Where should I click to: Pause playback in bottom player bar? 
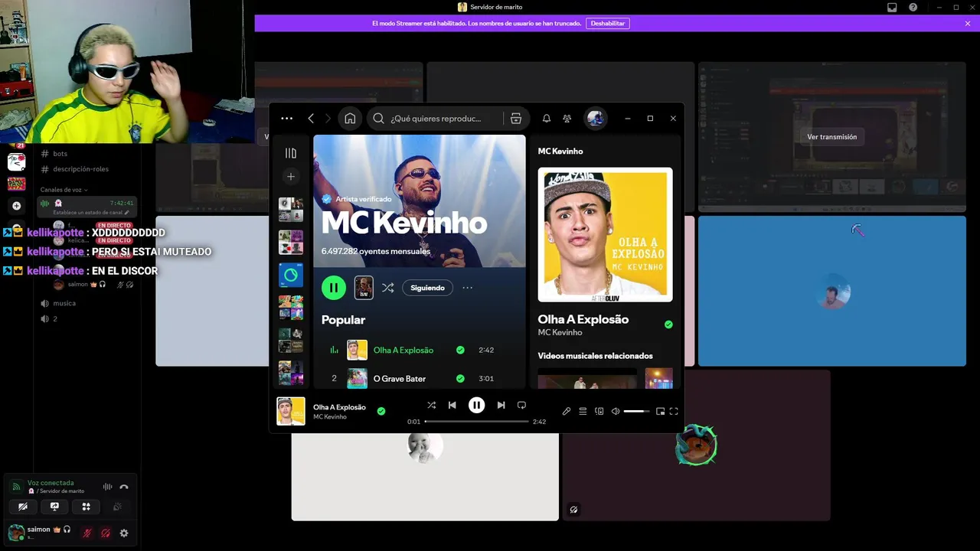(476, 405)
